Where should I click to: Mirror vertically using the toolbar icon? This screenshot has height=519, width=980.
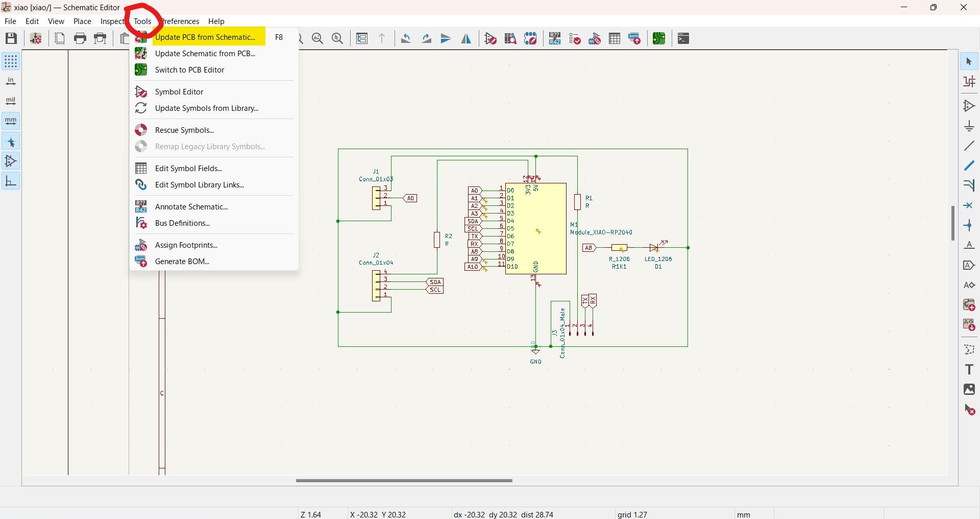pos(447,39)
